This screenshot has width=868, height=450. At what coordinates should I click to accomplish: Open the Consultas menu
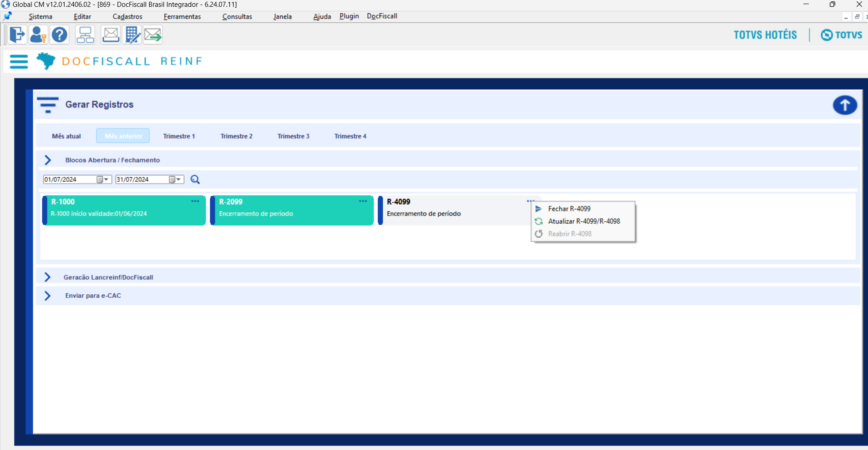237,17
